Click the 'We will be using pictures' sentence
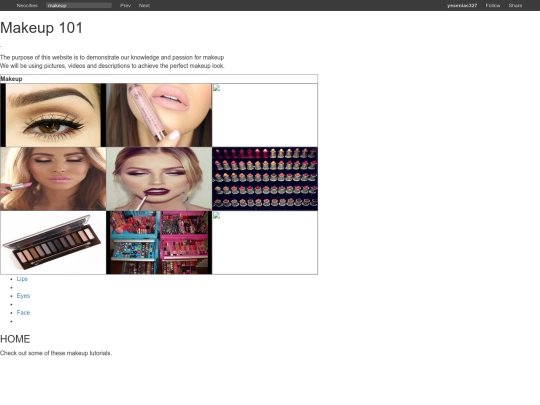Viewport: 540px width, 405px height. 112,65
